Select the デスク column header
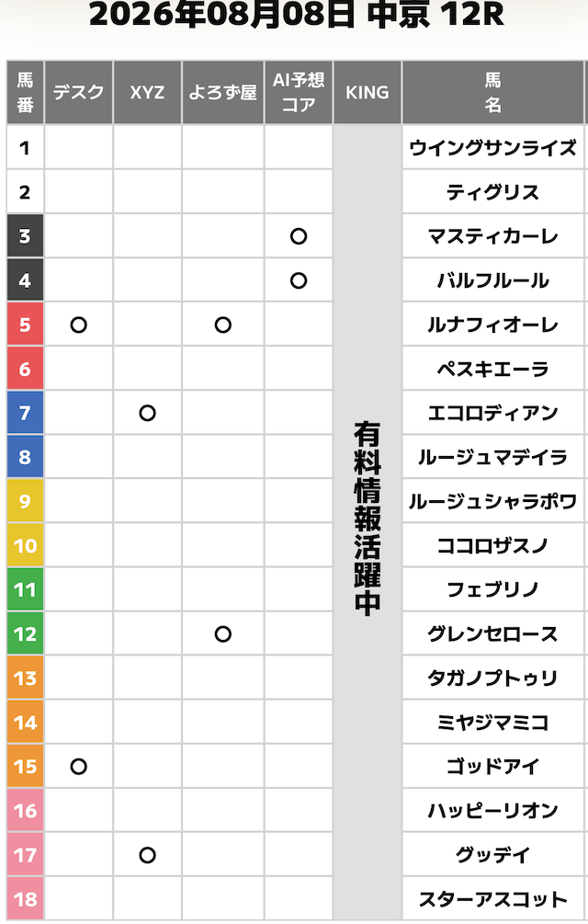Screen dimensions: 588x924 click(78, 92)
